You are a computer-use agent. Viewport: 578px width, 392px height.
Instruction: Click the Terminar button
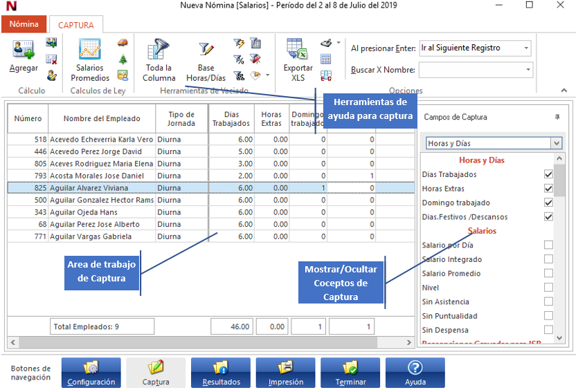(350, 373)
